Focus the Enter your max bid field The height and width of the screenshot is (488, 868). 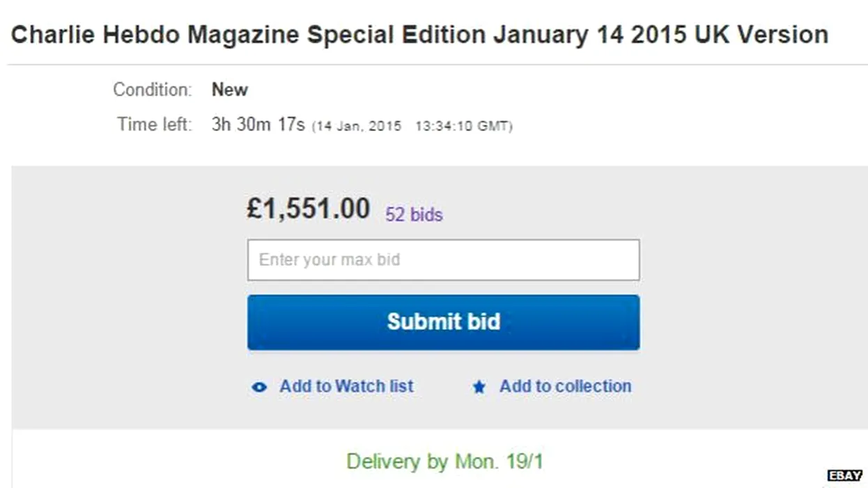click(443, 260)
